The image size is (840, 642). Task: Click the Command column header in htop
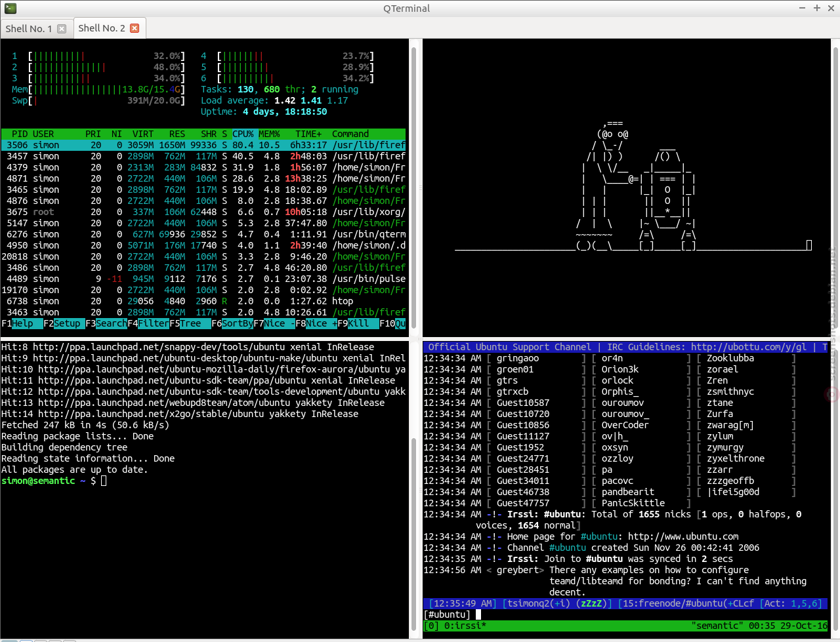click(350, 134)
